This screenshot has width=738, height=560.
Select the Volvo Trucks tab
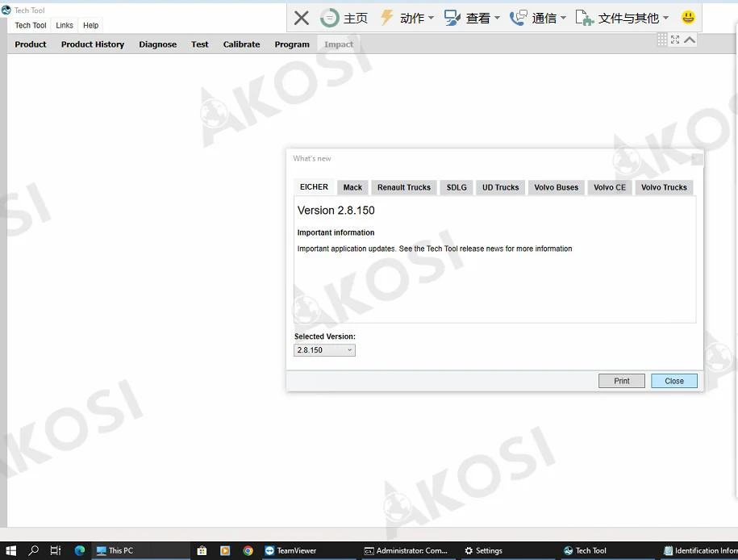pyautogui.click(x=664, y=187)
